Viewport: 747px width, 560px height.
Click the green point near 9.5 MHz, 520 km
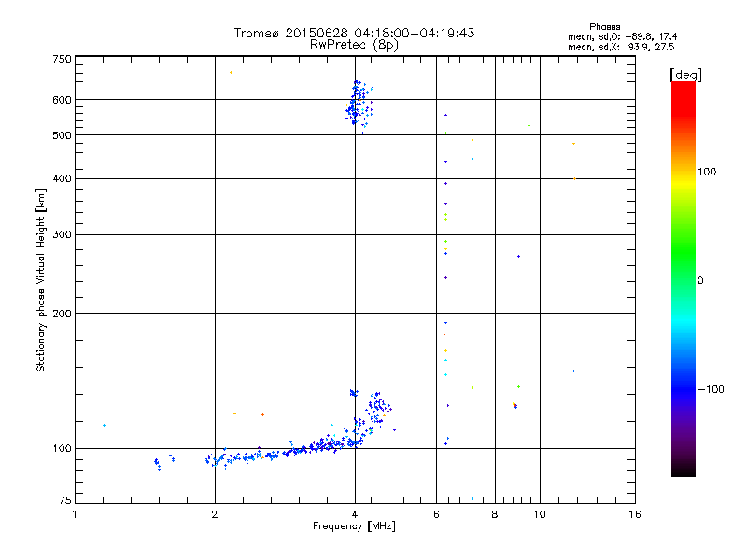coord(529,126)
